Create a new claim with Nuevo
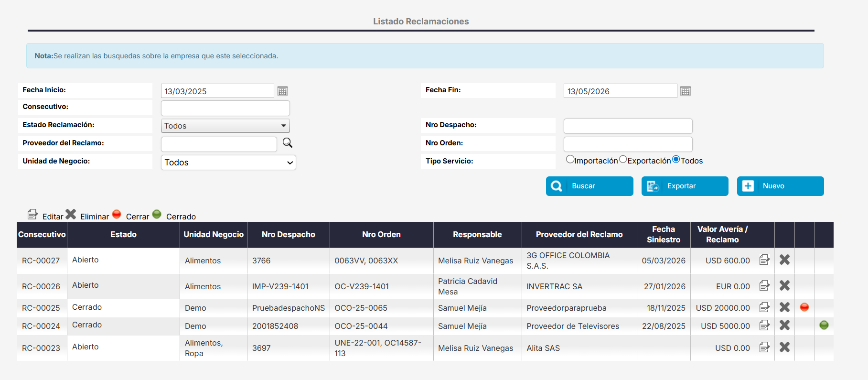The height and width of the screenshot is (380, 868). click(x=780, y=186)
